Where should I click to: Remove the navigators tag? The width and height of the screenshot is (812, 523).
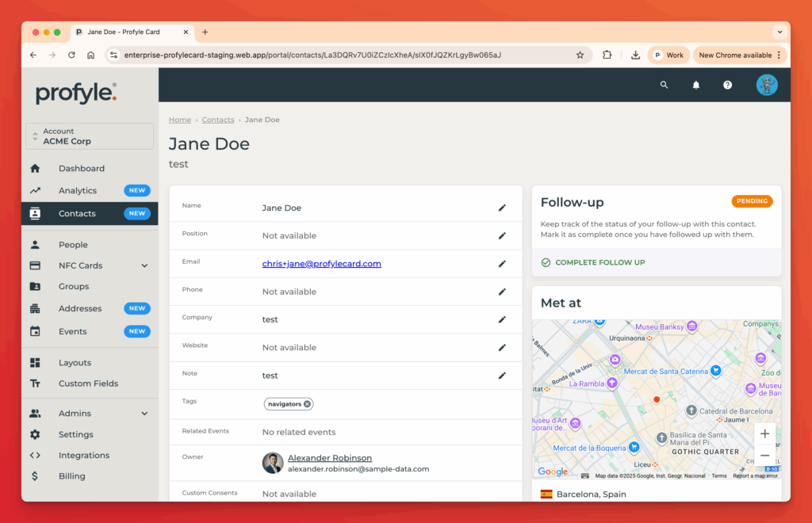[x=308, y=404]
